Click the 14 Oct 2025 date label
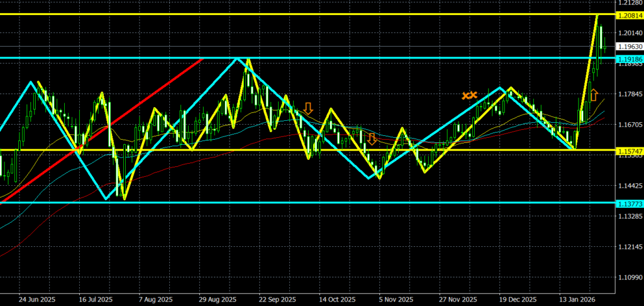Screen dimensions: 644x306 click(338, 300)
